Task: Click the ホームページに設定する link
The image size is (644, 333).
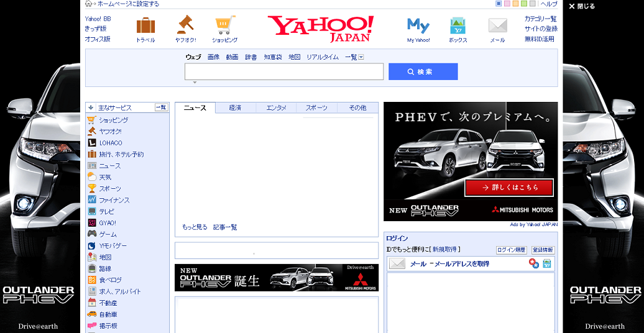Action: click(x=128, y=4)
